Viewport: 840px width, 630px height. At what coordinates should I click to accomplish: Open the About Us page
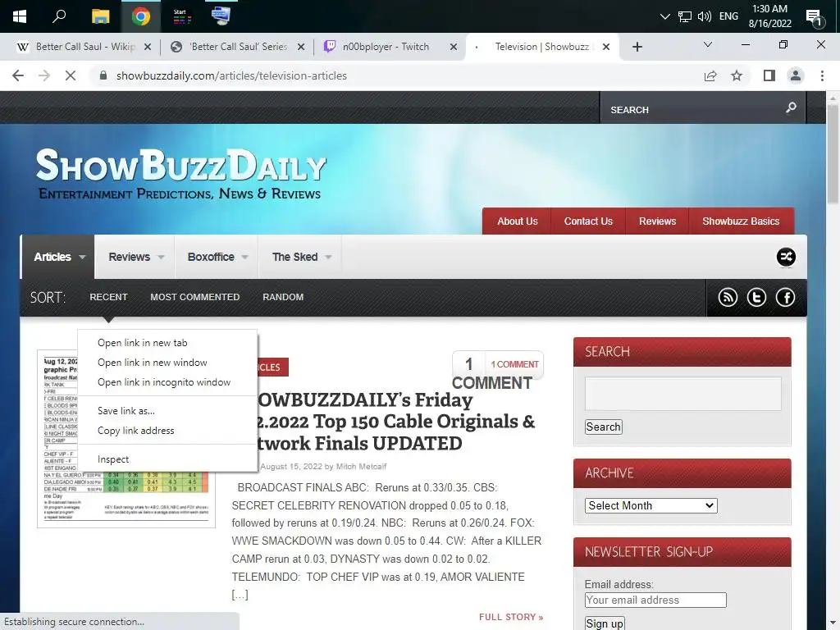pos(517,221)
